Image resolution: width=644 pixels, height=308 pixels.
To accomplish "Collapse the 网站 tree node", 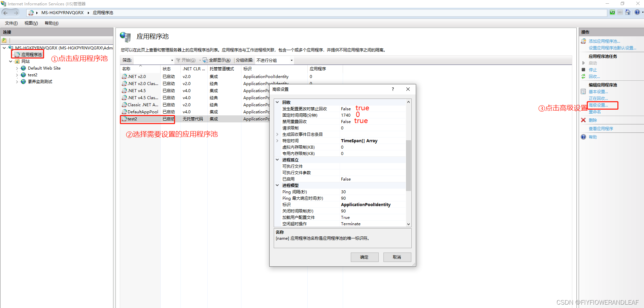I will coord(10,62).
